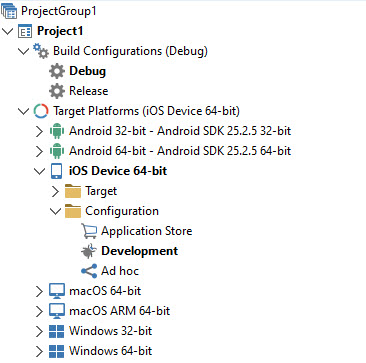Select Target Platforms (iOS Device 64-bit) label
This screenshot has height=363, width=366.
(146, 111)
